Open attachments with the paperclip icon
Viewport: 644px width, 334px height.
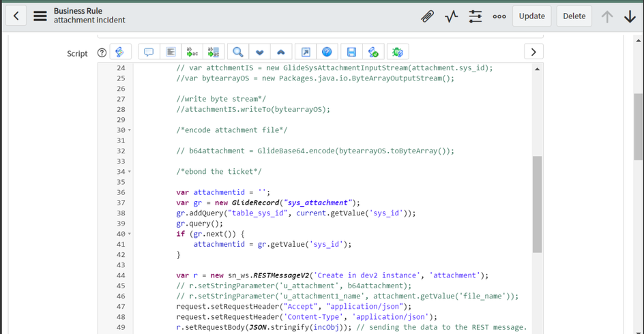[x=428, y=16]
